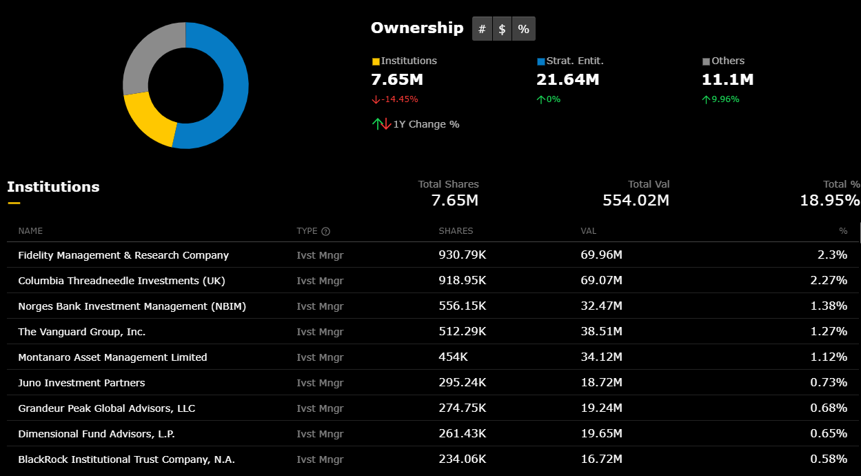Click the 18.72M value cell
This screenshot has width=861, height=476.
[x=601, y=383]
